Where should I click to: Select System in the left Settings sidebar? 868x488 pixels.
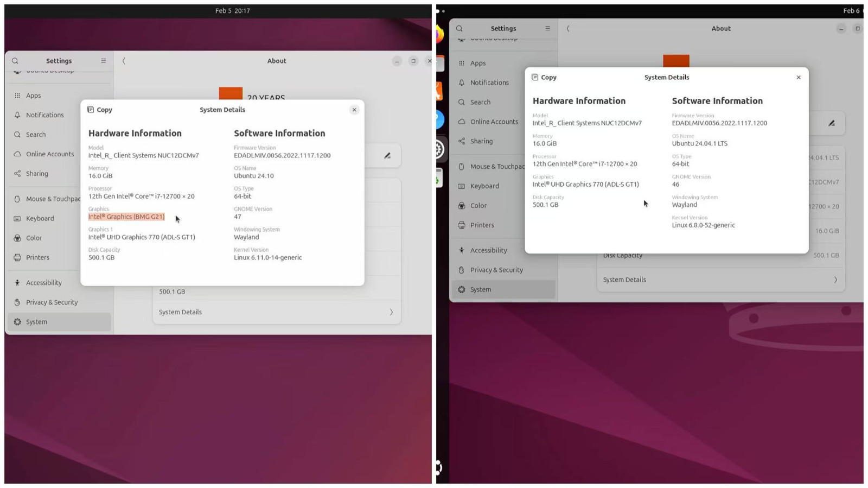[59, 322]
